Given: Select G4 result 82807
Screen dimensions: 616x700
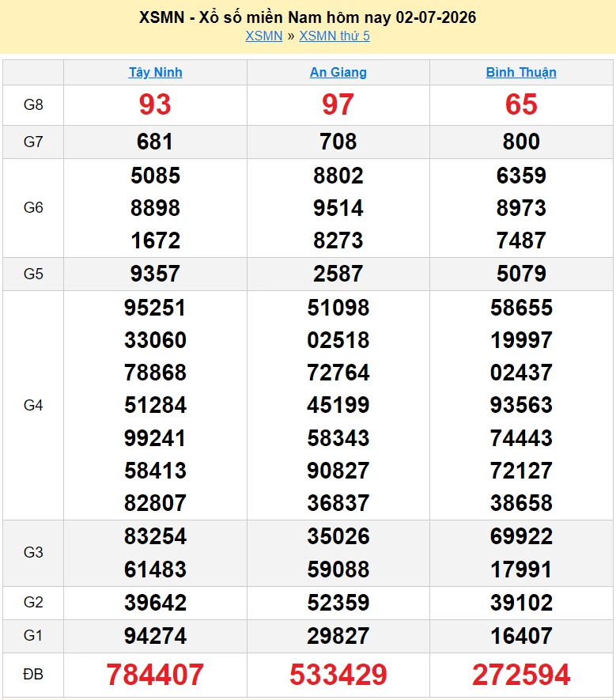Looking at the screenshot, I should coord(155,503).
